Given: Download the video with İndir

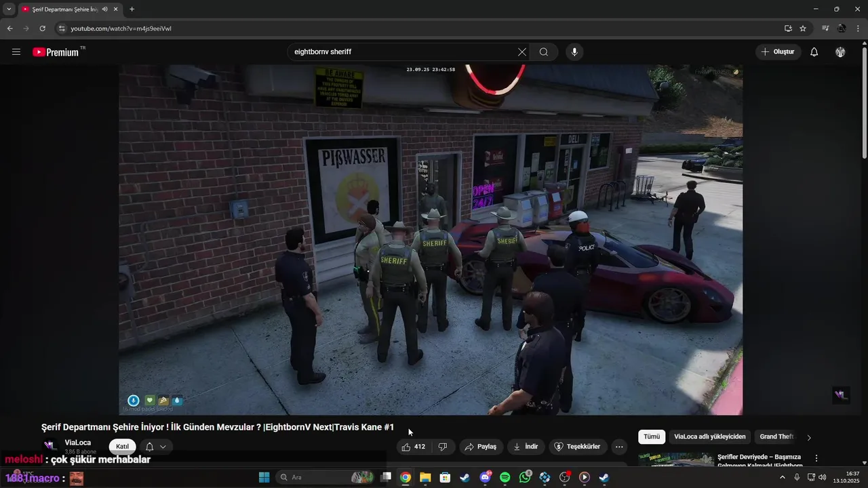Looking at the screenshot, I should tap(526, 447).
